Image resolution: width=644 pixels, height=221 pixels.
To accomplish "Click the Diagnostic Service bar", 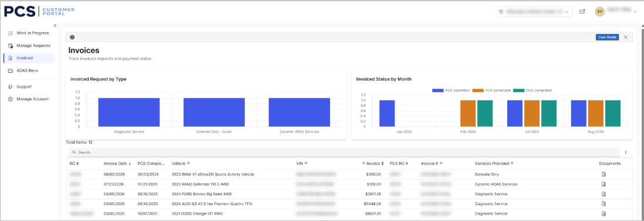I will click(x=129, y=113).
